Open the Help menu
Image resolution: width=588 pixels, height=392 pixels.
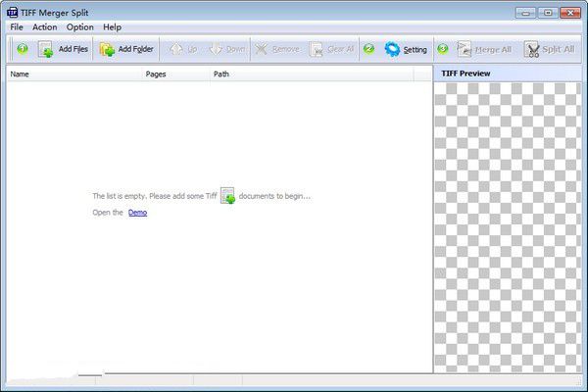pyautogui.click(x=112, y=27)
